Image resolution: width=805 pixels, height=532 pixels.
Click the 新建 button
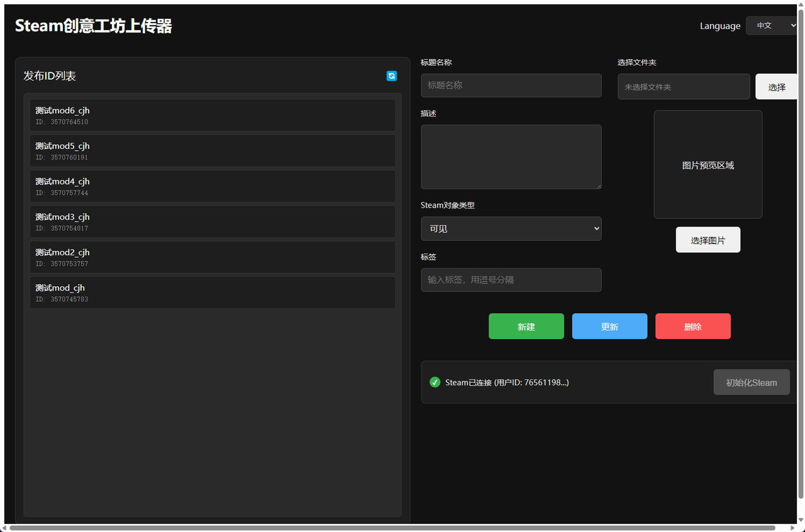pyautogui.click(x=526, y=326)
